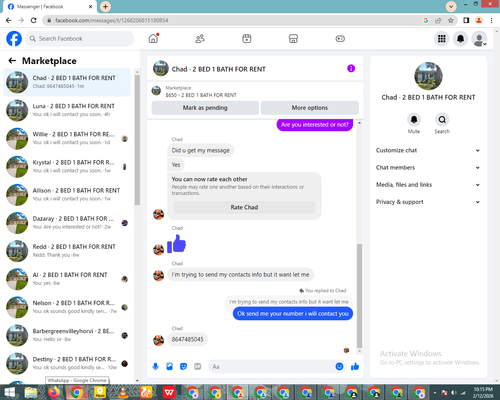Viewport: 500px width, 400px height.
Task: Search within the conversation
Action: (x=442, y=120)
